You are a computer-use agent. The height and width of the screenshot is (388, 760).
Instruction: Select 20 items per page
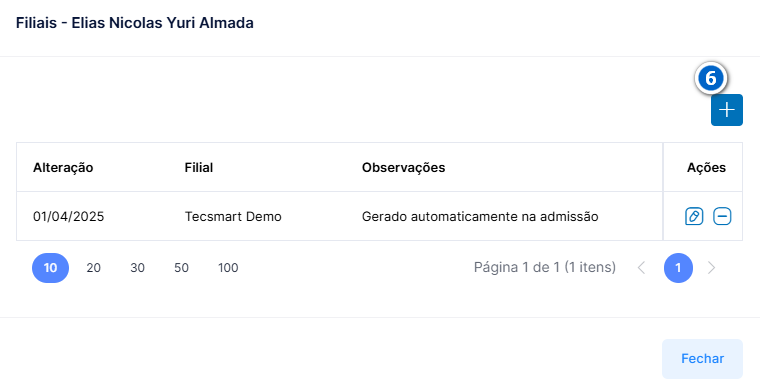pyautogui.click(x=94, y=268)
